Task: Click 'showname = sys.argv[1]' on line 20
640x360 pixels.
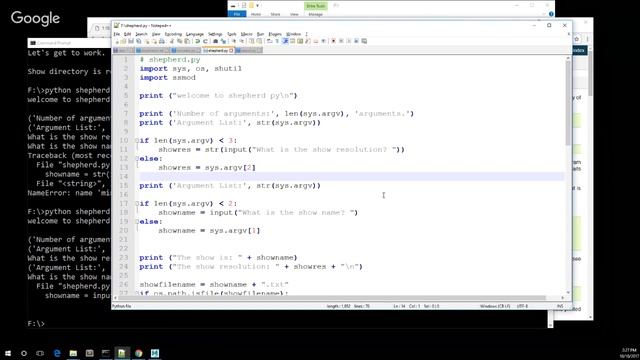Action: [209, 230]
